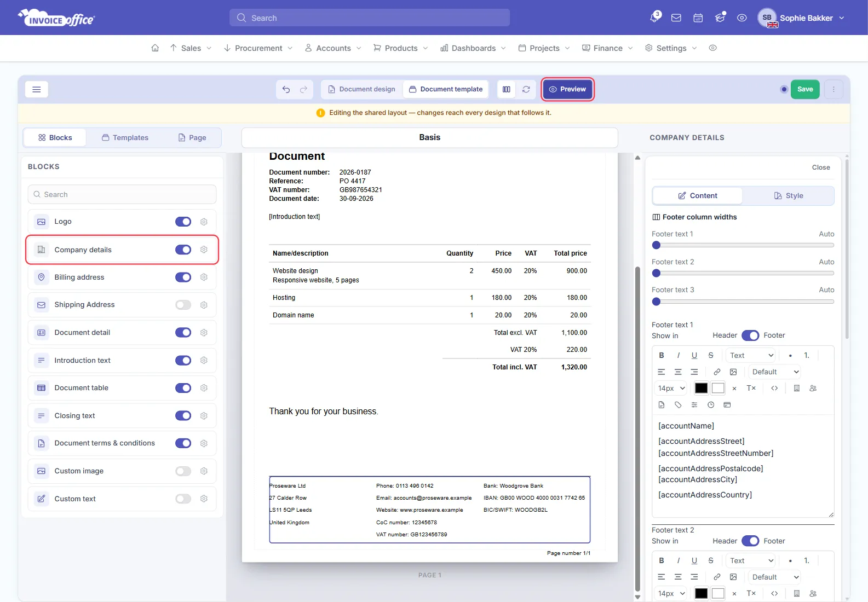This screenshot has height=602, width=868.
Task: Click the columns layout icon in toolbar
Action: (507, 89)
